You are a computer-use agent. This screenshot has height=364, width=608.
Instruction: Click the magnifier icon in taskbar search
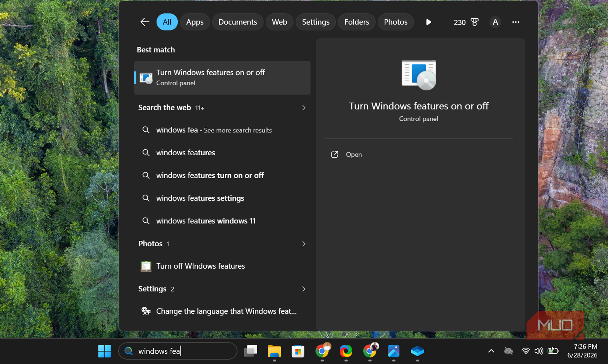click(128, 351)
